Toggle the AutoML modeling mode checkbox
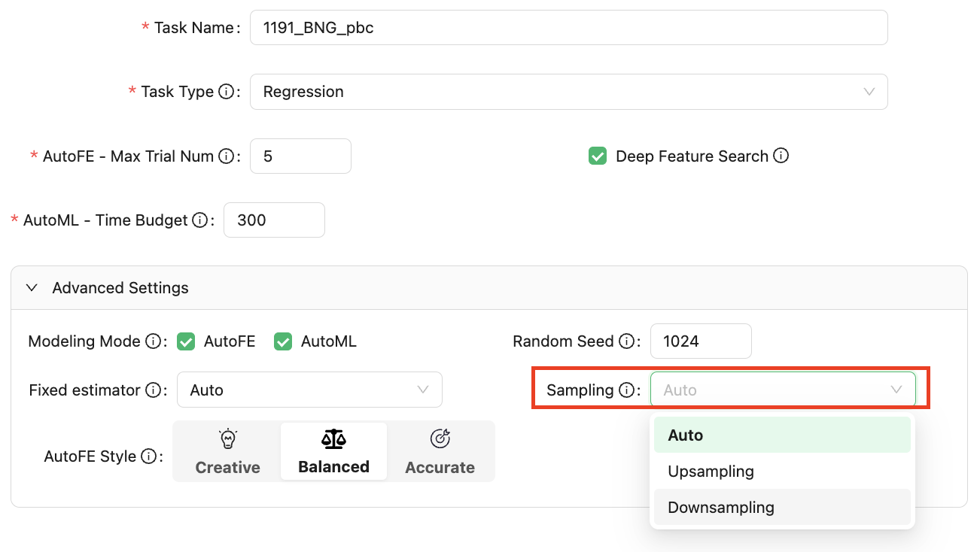 point(283,341)
